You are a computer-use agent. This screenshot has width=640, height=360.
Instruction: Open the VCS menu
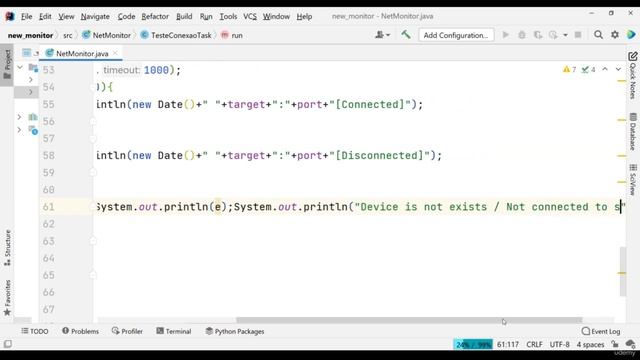250,16
